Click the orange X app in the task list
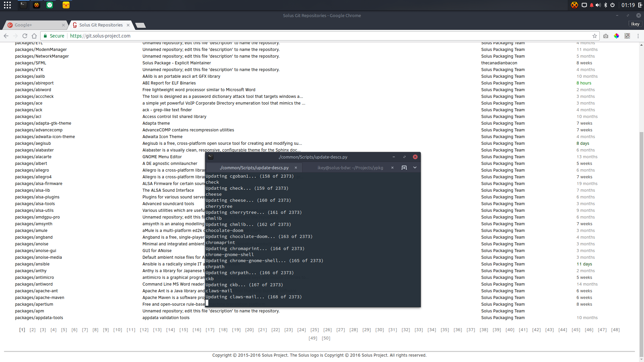Image resolution: width=644 pixels, height=362 pixels. 36,5
